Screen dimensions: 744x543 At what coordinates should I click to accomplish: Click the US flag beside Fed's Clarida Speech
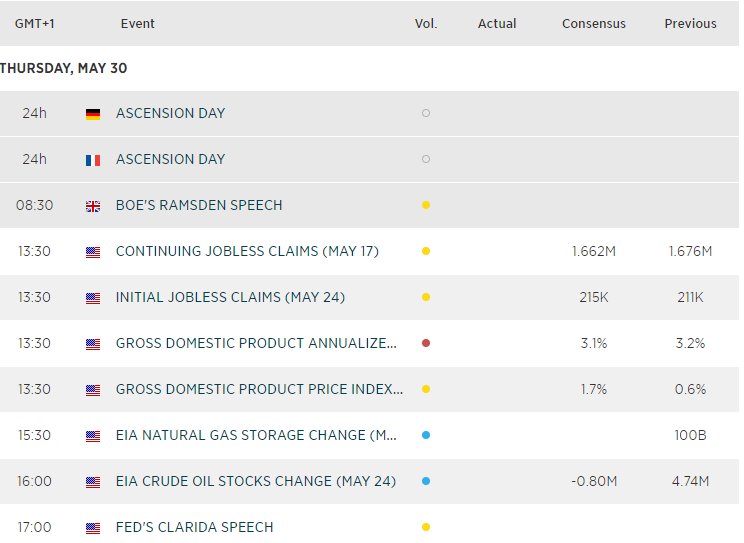pyautogui.click(x=93, y=528)
